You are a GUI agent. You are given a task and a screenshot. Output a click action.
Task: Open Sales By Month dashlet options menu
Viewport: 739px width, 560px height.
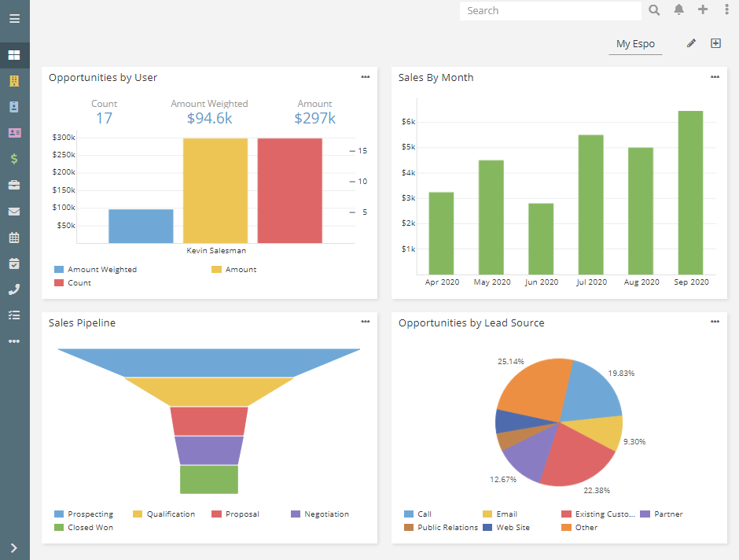tap(715, 77)
